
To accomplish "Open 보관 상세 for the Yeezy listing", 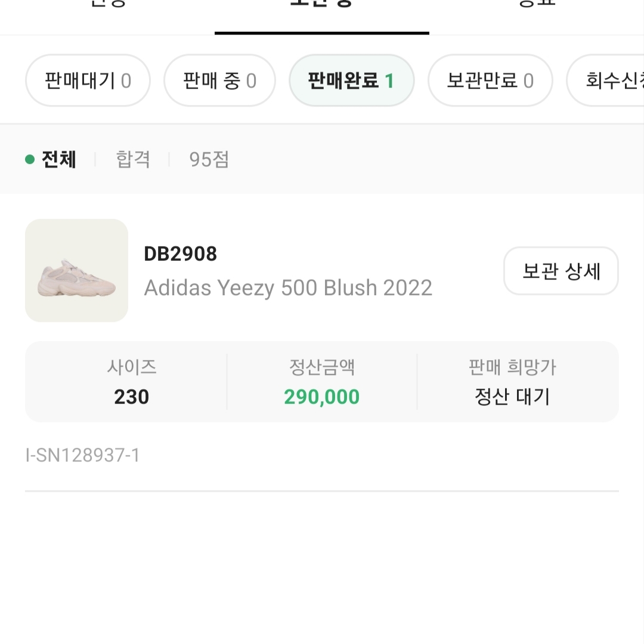I will (561, 271).
